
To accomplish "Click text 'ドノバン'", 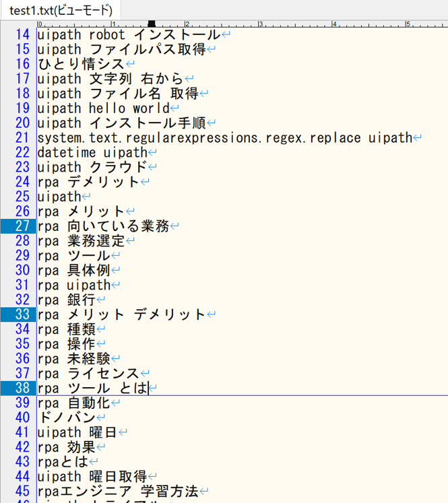I will coord(67,417).
